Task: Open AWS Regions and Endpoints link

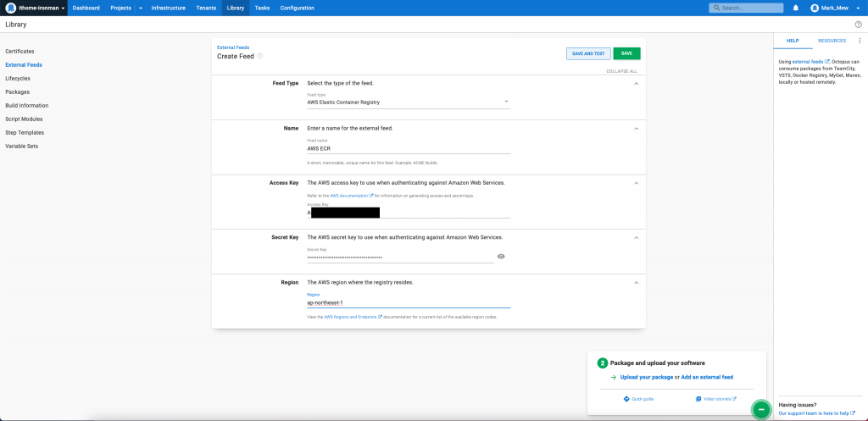Action: tap(353, 318)
